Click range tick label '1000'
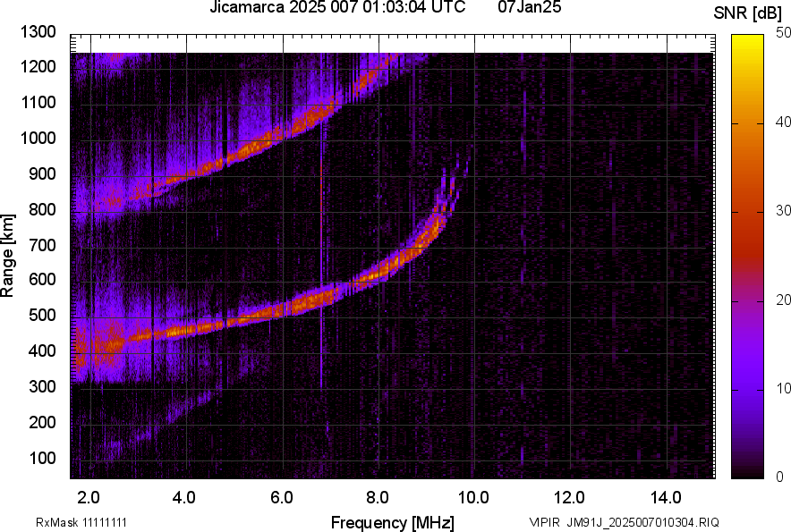The width and height of the screenshot is (791, 532). click(x=38, y=138)
